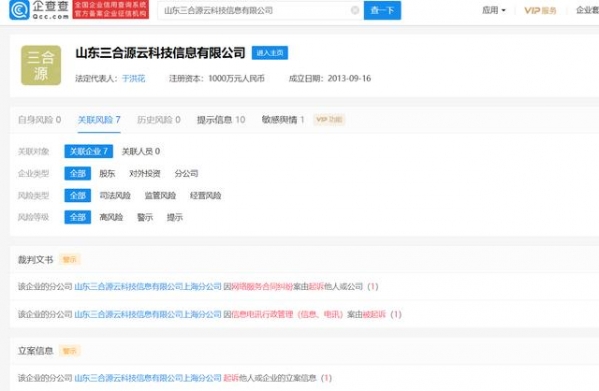This screenshot has width=599, height=391.
Task: Filter company type by 股东
Action: [107, 174]
